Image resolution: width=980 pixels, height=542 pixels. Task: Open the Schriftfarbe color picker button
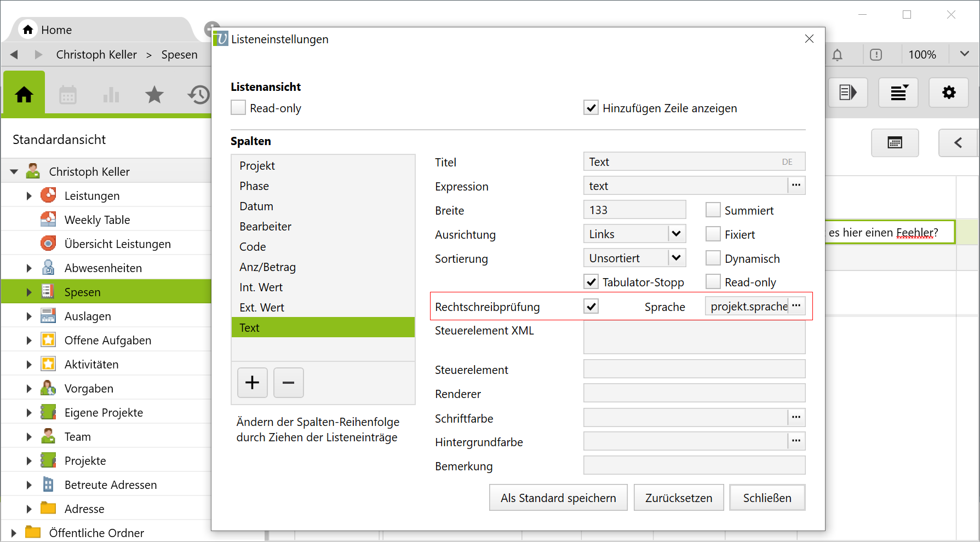[x=796, y=418]
